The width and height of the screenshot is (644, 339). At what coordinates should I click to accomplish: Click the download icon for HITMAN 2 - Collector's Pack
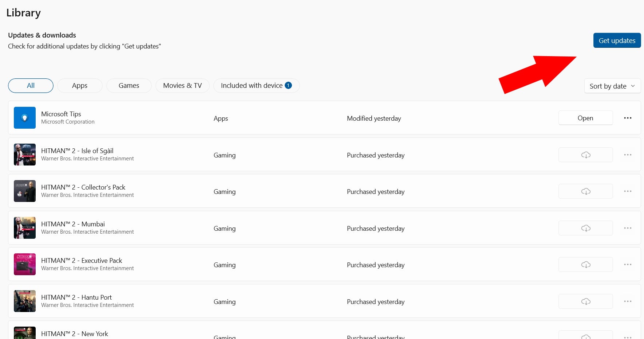(x=585, y=191)
